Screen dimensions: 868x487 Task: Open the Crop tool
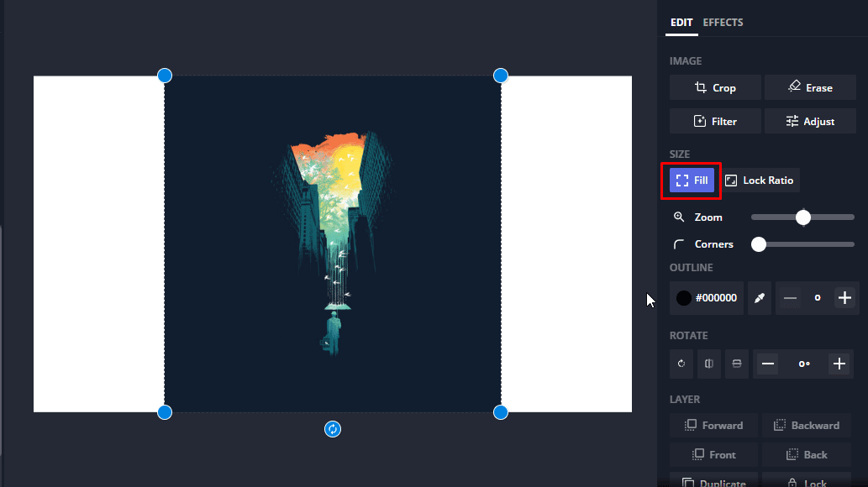click(715, 87)
